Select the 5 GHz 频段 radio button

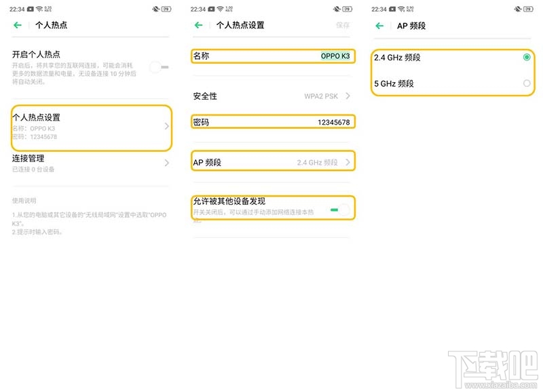pos(526,84)
